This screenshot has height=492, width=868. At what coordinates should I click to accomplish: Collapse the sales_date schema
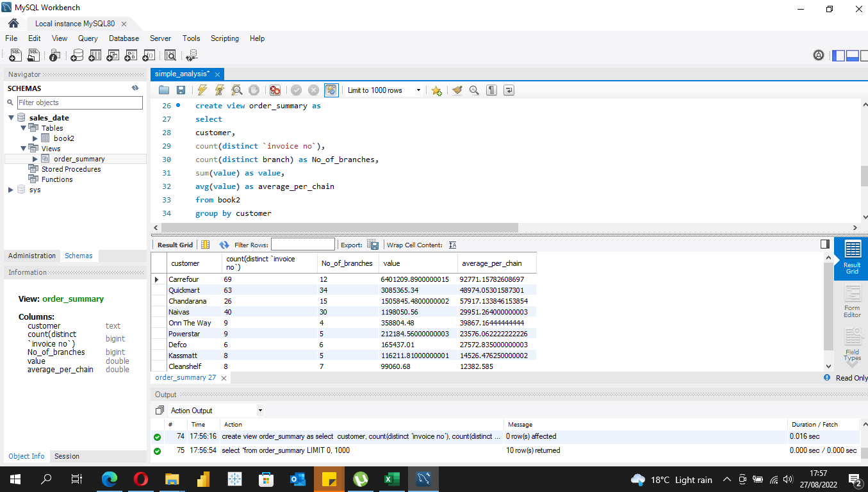pos(11,117)
